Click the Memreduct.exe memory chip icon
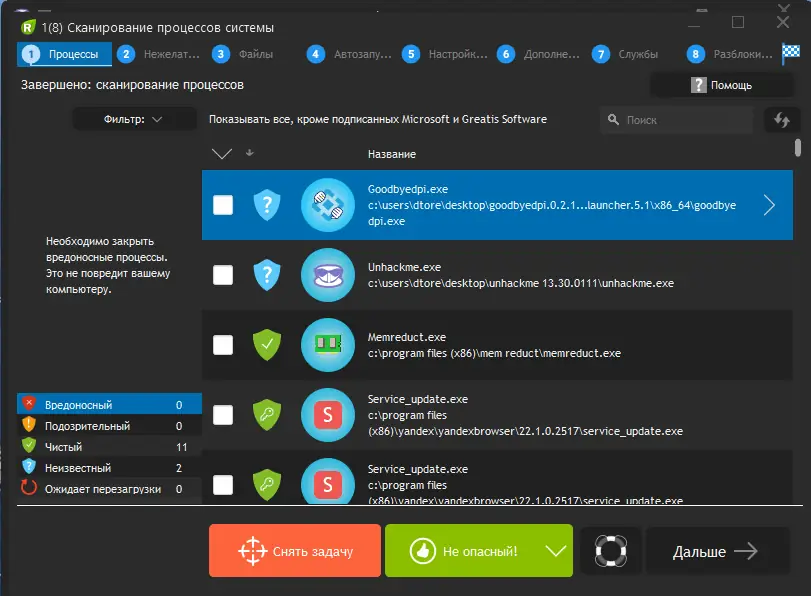 (328, 345)
